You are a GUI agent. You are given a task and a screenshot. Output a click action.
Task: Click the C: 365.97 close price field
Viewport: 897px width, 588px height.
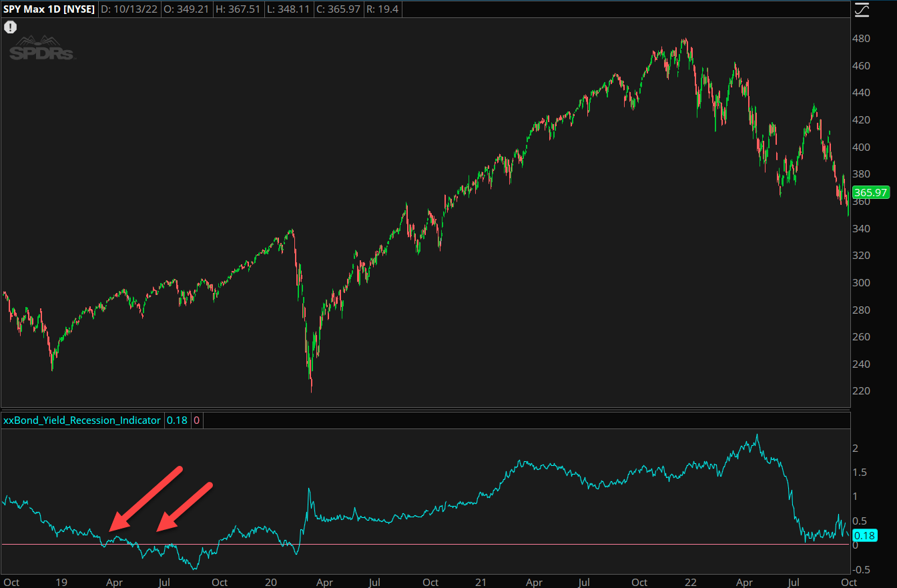click(338, 9)
